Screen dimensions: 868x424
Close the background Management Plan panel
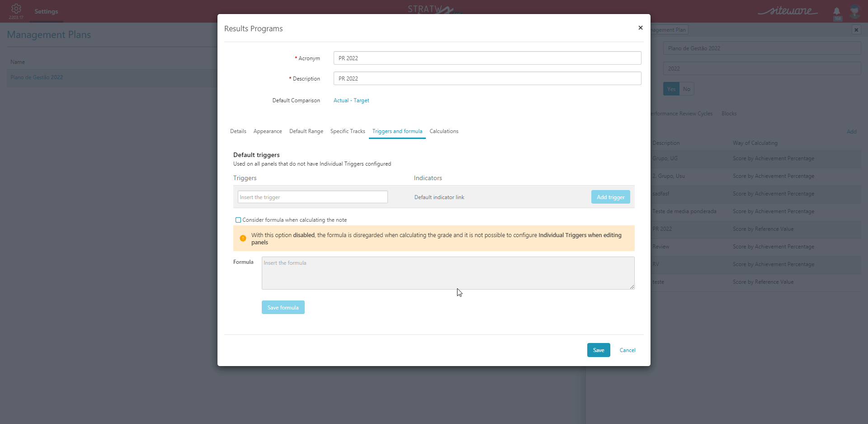tap(856, 30)
